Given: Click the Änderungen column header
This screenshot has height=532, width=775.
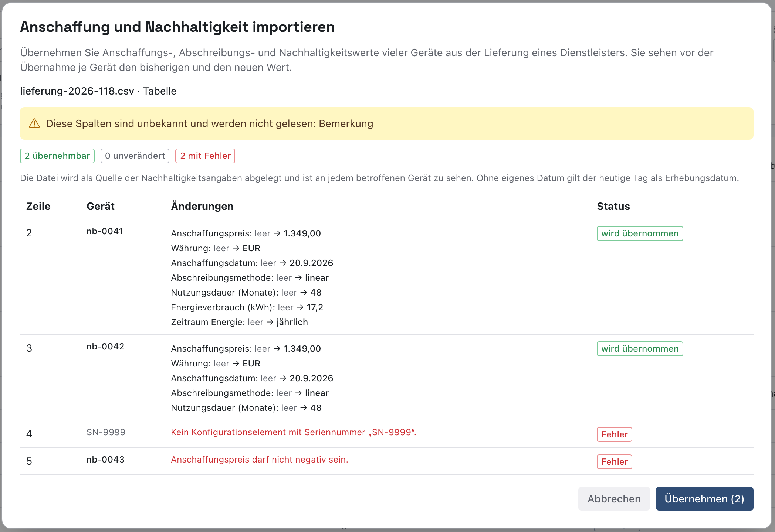Looking at the screenshot, I should [x=202, y=206].
